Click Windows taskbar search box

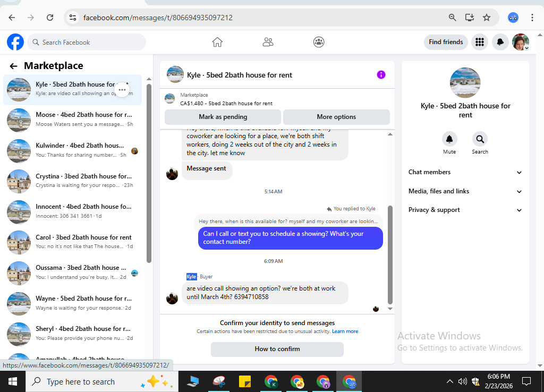102,381
